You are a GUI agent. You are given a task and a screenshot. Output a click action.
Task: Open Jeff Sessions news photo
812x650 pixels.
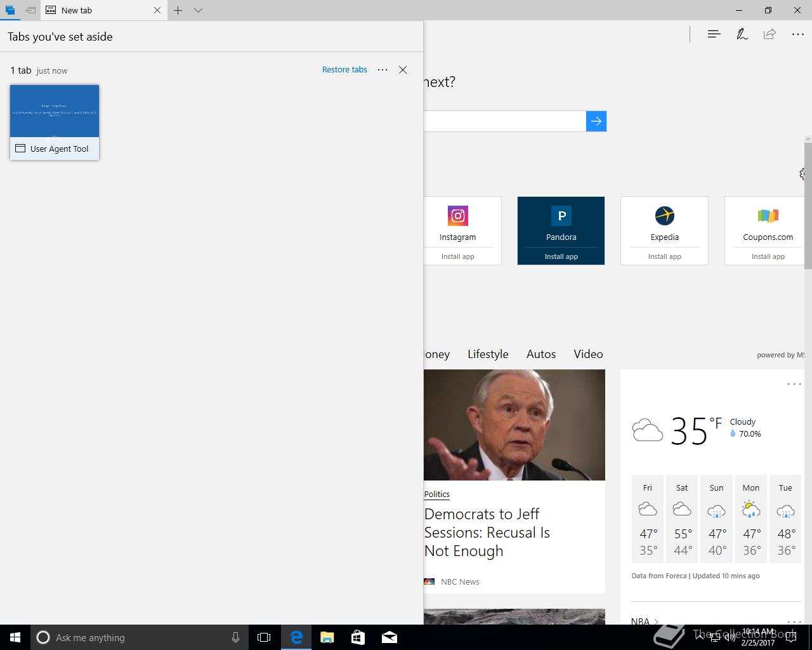pos(514,425)
